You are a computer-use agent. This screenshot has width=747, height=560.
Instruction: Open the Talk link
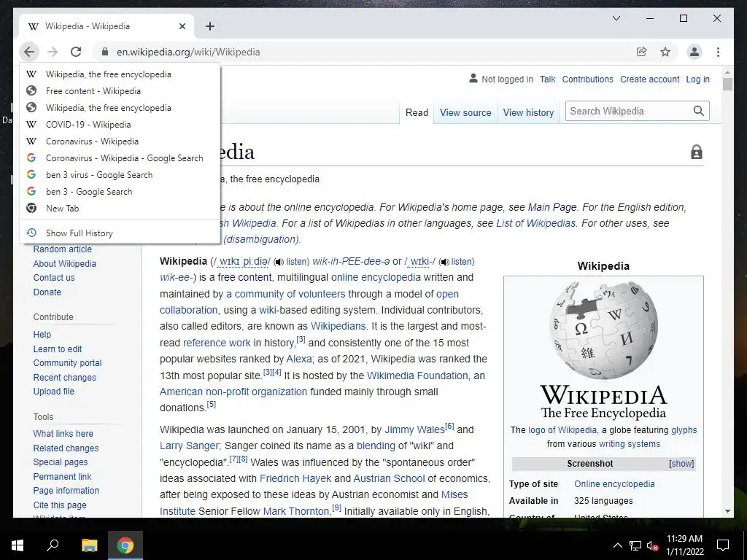tap(547, 79)
